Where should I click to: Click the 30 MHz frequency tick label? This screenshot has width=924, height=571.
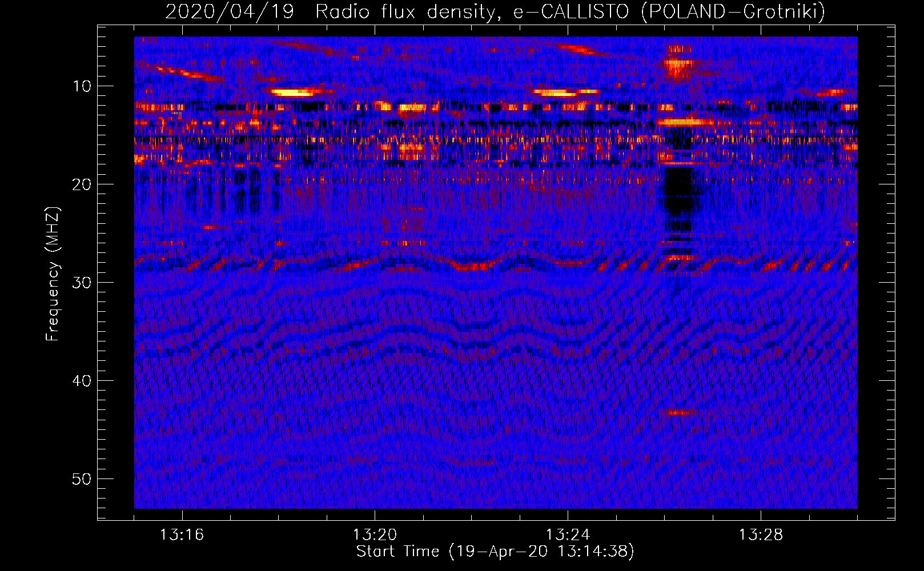[x=82, y=283]
